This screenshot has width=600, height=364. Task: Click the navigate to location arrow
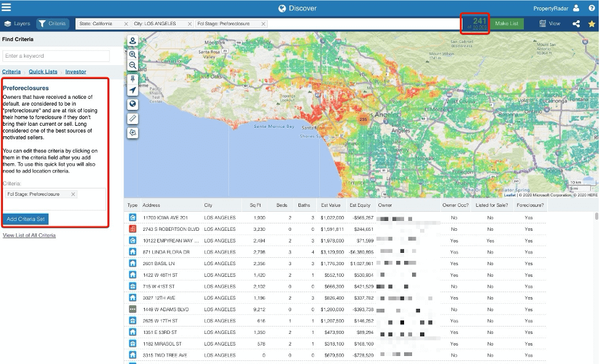click(x=133, y=90)
